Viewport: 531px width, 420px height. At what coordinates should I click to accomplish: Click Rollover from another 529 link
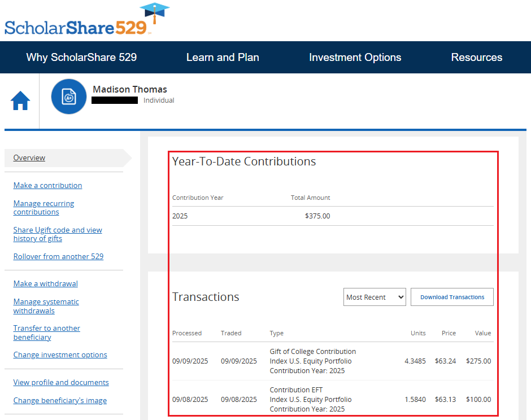[x=58, y=256]
